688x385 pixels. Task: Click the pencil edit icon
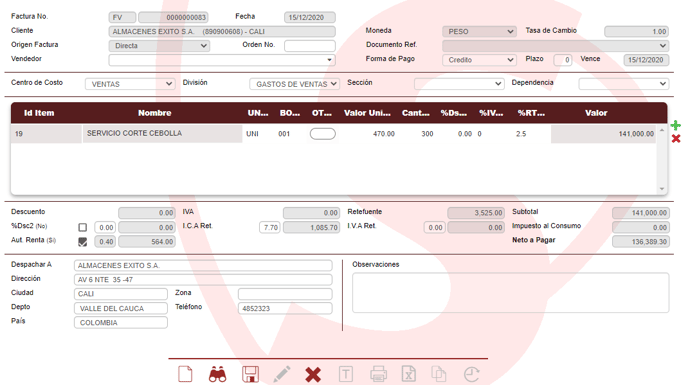(x=282, y=374)
